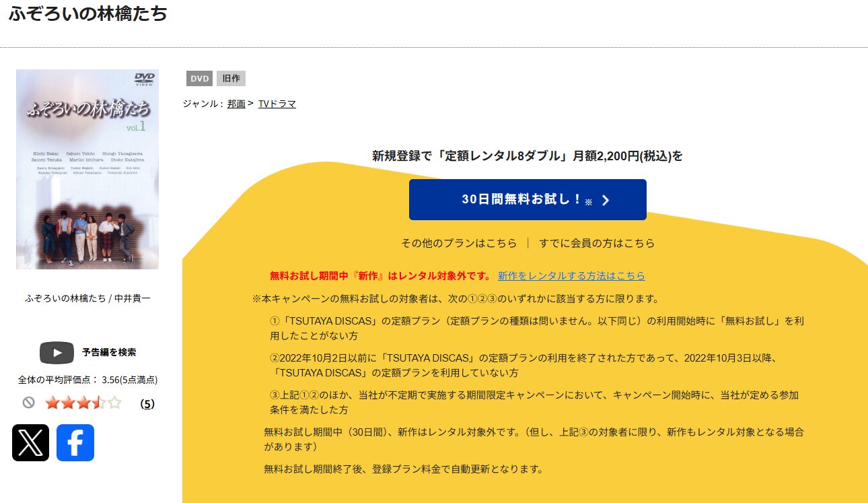Open the review count (5) link
Viewport: 868px width, 503px height.
147,404
